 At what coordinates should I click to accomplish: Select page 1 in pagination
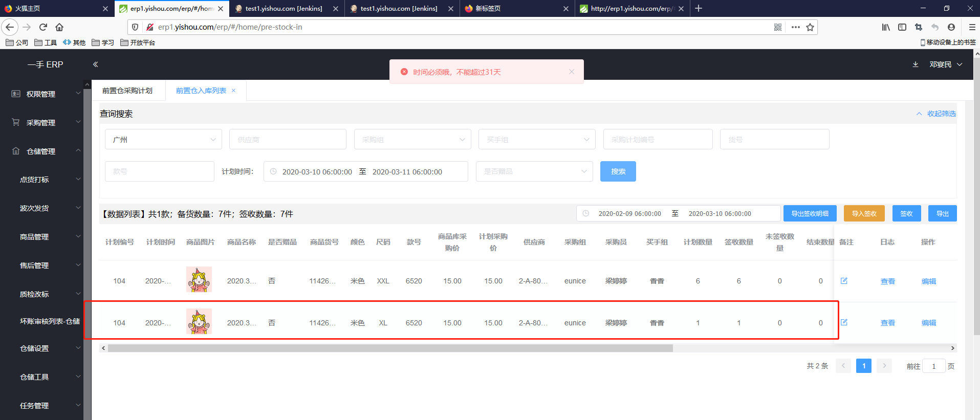click(x=864, y=366)
